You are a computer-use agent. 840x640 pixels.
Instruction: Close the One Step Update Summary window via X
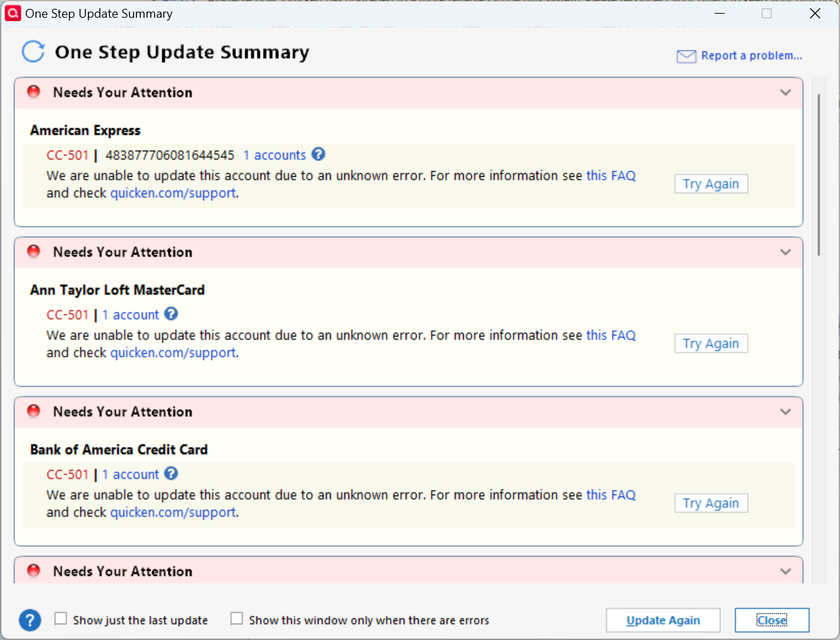[x=814, y=13]
